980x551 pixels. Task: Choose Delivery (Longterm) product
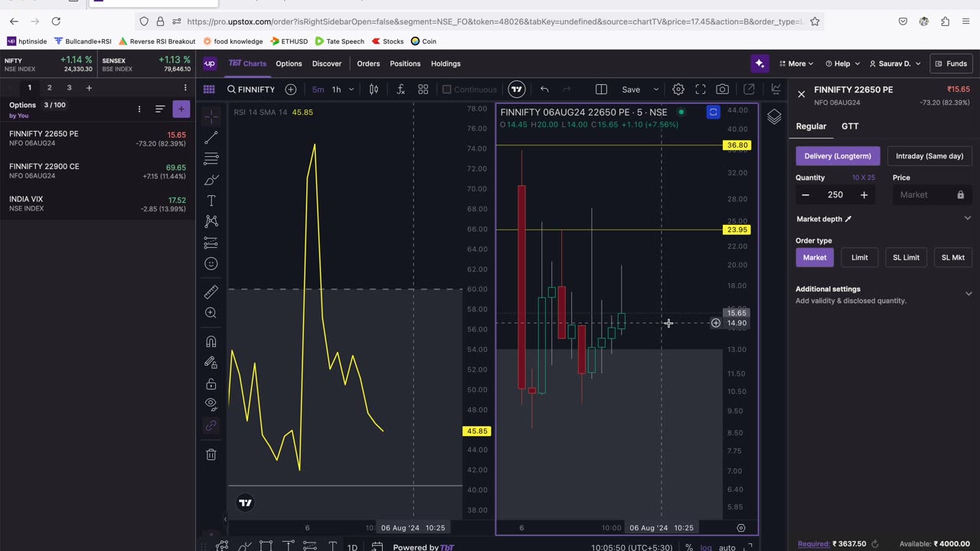[838, 156]
